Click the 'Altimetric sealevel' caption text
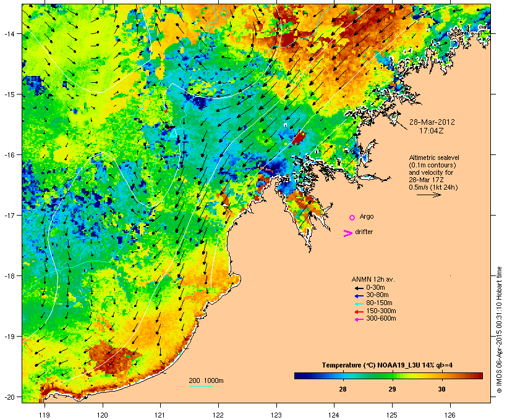Image resolution: width=507 pixels, height=420 pixels. [434, 157]
